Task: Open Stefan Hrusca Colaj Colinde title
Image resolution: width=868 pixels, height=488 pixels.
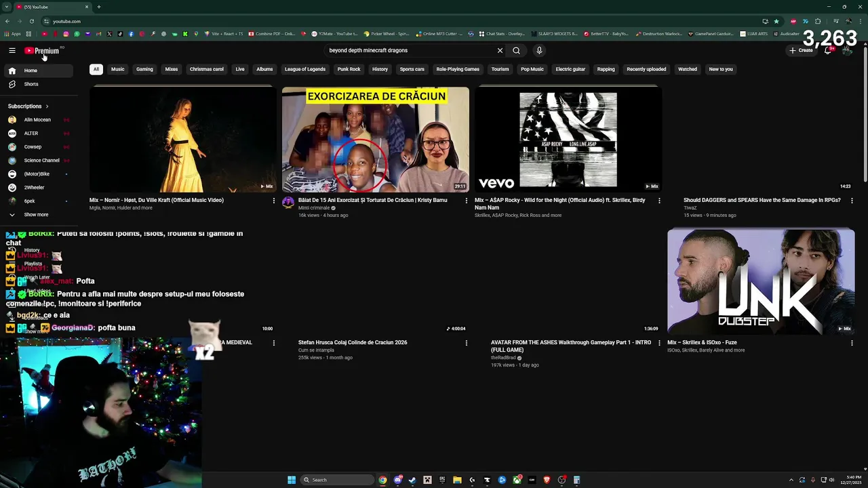Action: 353,342
